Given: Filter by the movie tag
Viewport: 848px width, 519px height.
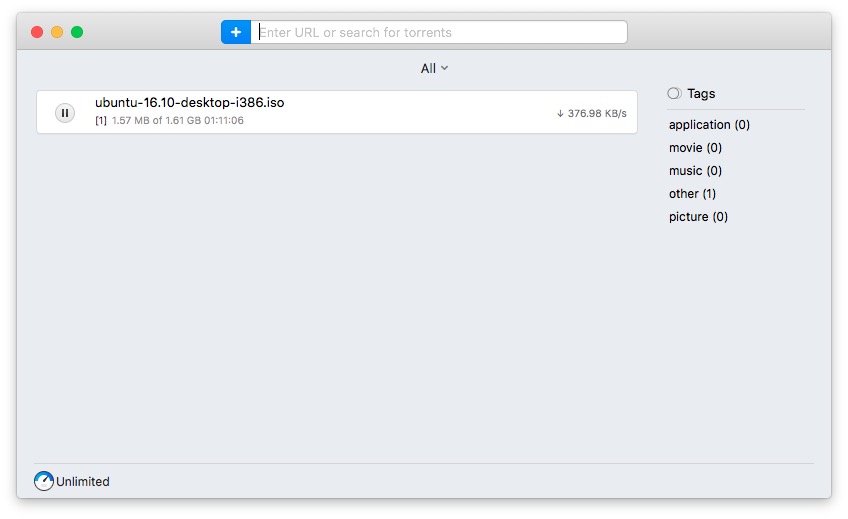Looking at the screenshot, I should coord(695,148).
